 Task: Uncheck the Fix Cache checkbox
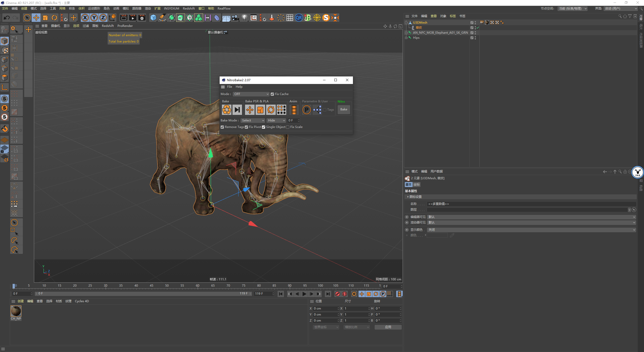coord(272,94)
